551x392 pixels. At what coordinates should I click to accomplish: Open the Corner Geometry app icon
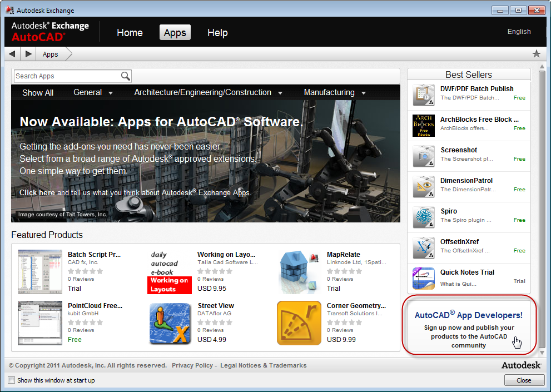coord(299,324)
